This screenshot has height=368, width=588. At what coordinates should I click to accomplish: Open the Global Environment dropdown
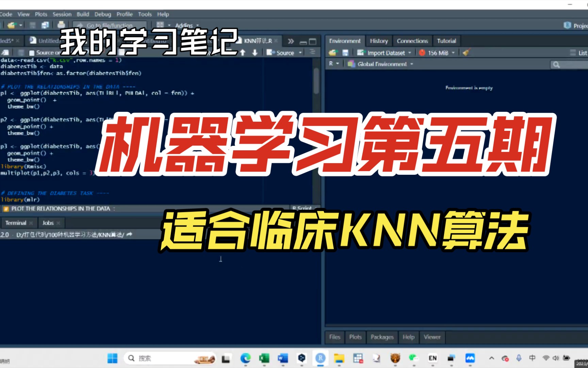pos(380,64)
